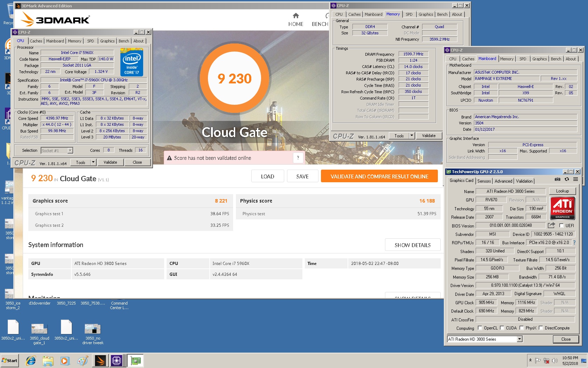
Task: Click the Bus Interface question mark icon
Action: click(574, 243)
